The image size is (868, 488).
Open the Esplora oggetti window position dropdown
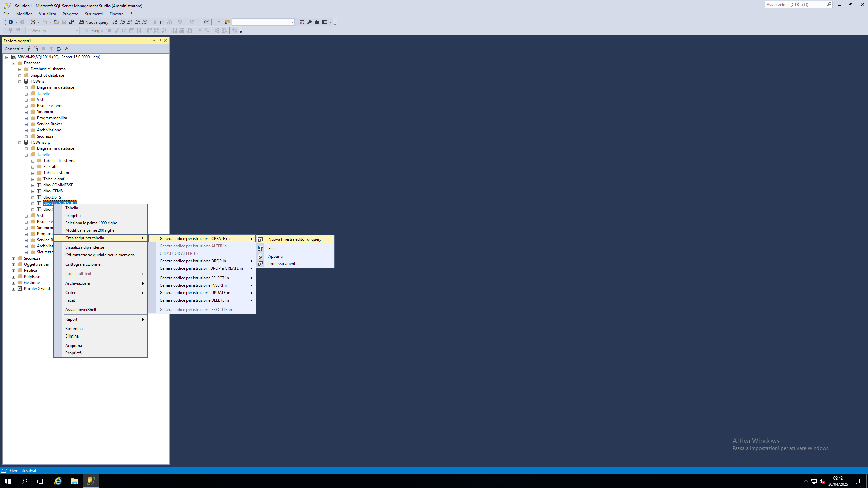click(x=154, y=41)
